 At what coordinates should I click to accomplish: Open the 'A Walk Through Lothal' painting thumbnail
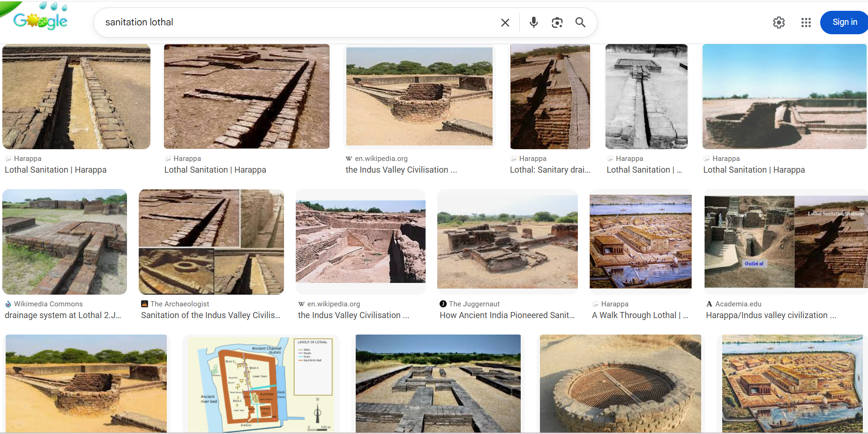pos(641,242)
